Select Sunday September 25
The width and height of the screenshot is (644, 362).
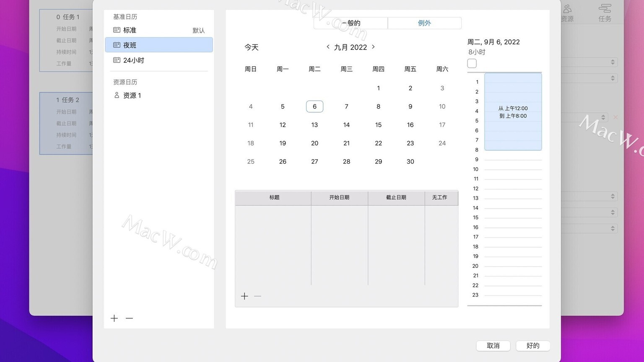251,162
